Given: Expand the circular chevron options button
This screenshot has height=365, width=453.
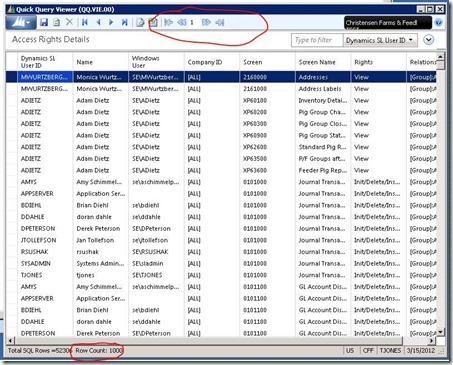Looking at the screenshot, I should 428,40.
